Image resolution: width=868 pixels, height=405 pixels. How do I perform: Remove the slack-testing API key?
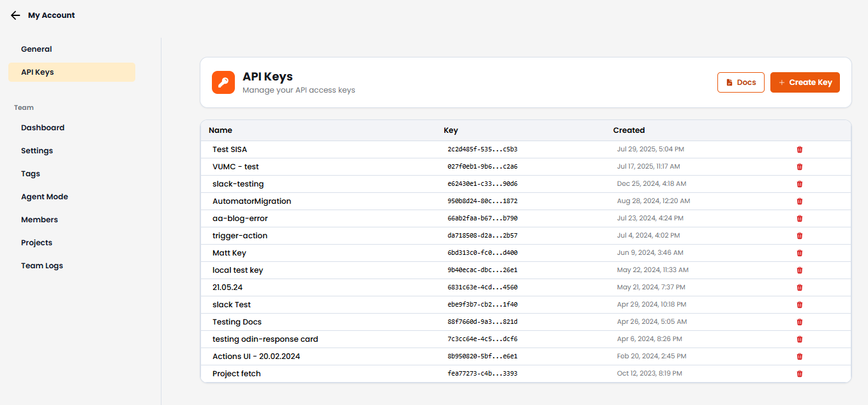[800, 183]
